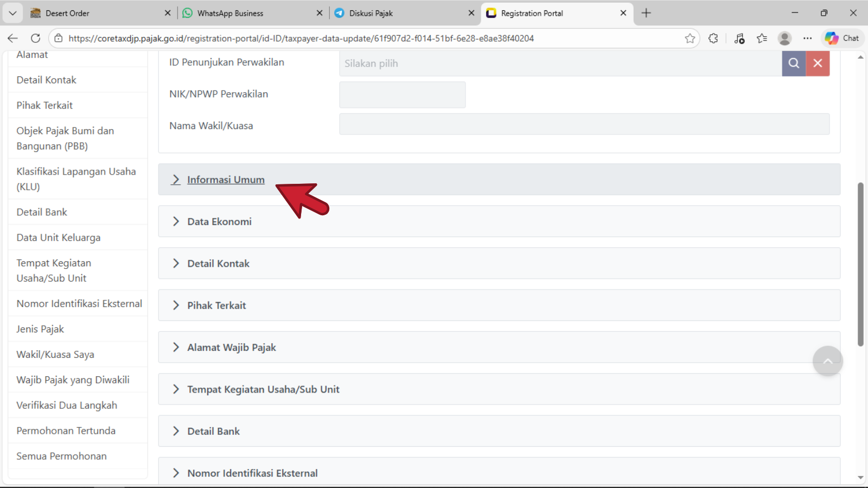The image size is (868, 488).
Task: Select Verifikasi Dua Langkah sidebar item
Action: [67, 406]
